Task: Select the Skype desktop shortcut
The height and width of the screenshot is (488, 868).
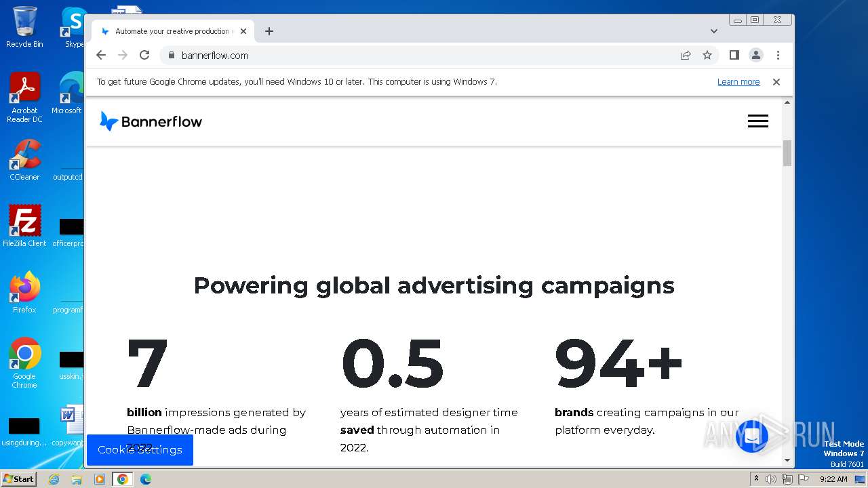Action: pos(73,28)
